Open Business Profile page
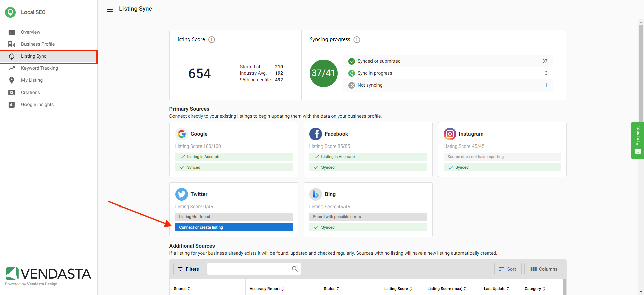The width and height of the screenshot is (644, 295). tap(49, 44)
